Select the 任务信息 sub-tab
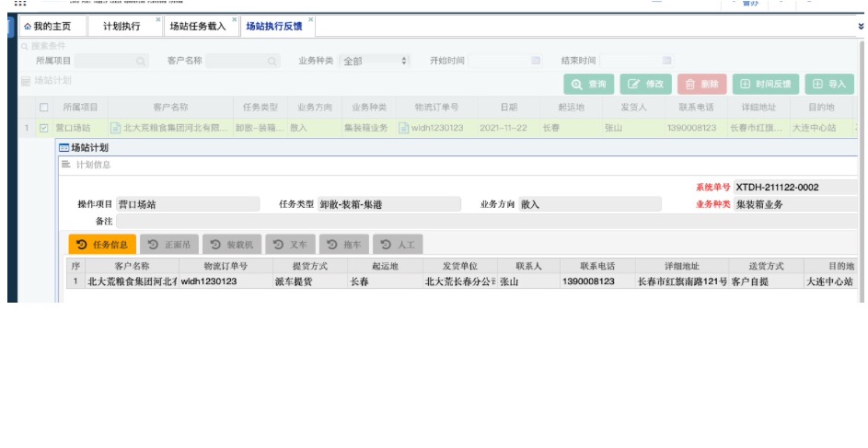This screenshot has width=868, height=448. (102, 245)
